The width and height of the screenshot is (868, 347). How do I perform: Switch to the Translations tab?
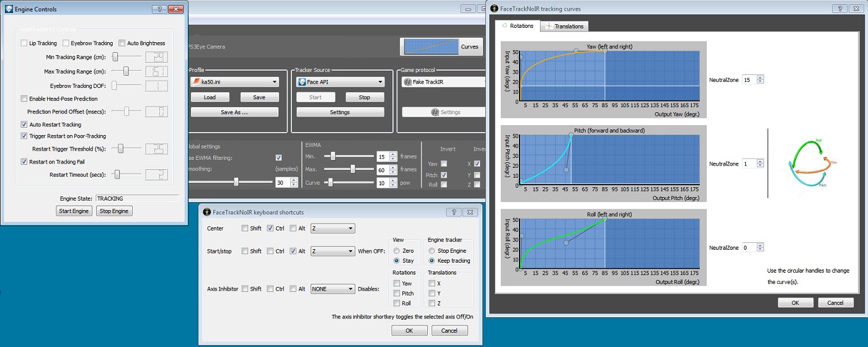pyautogui.click(x=564, y=26)
